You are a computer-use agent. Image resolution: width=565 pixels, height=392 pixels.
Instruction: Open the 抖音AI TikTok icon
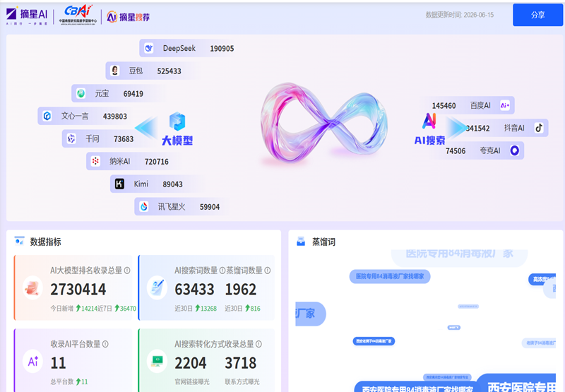(539, 128)
